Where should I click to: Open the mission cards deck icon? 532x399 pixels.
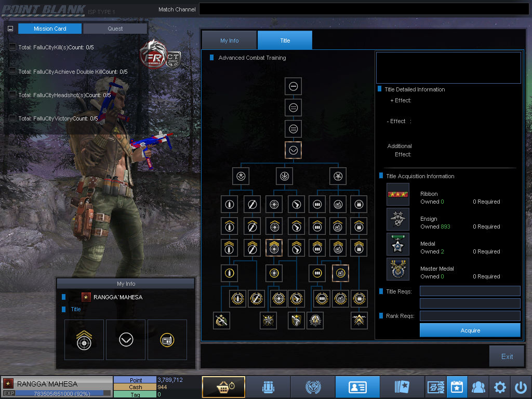(402, 387)
